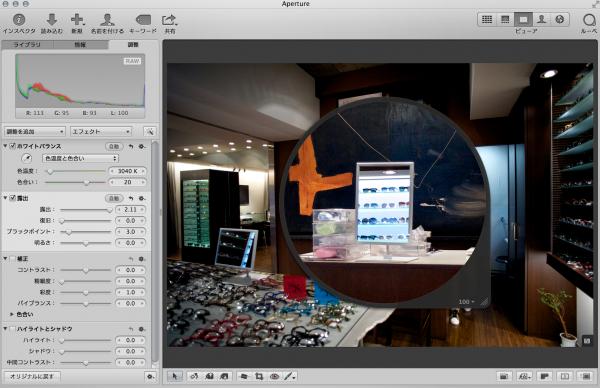This screenshot has width=600, height=388.
Task: Expand the 色合い disclosure triangle
Action: click(12, 314)
